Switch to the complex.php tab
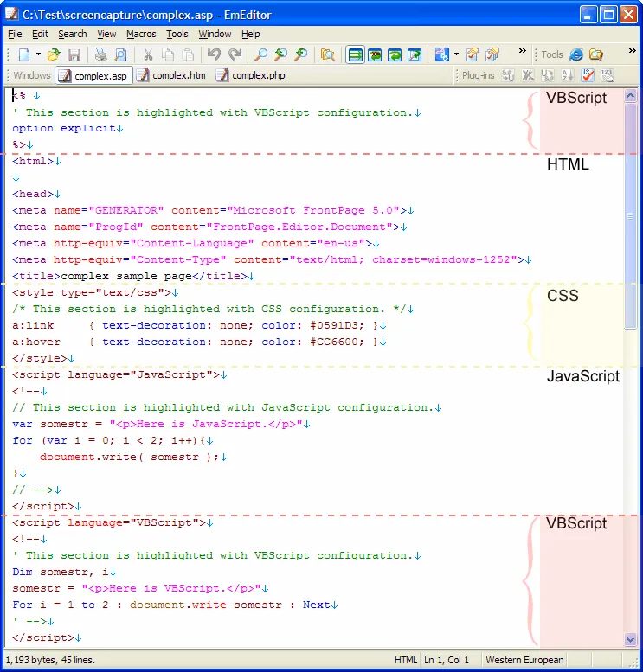 pyautogui.click(x=251, y=75)
